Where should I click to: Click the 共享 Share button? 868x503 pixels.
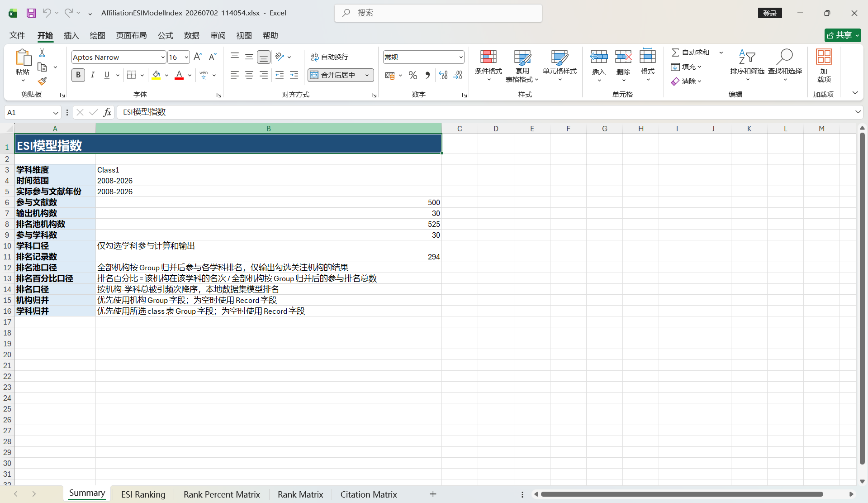(843, 35)
